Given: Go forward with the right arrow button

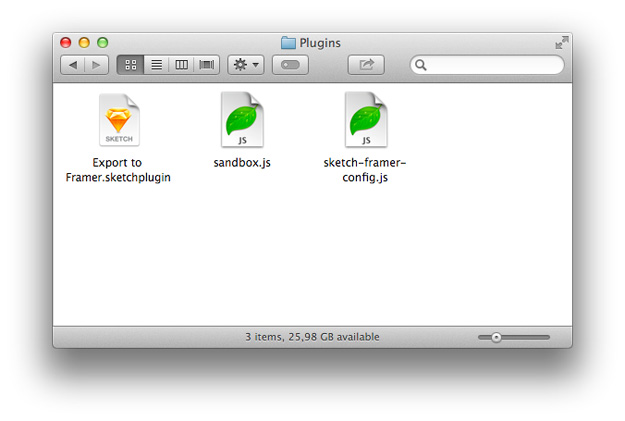Looking at the screenshot, I should pos(96,65).
